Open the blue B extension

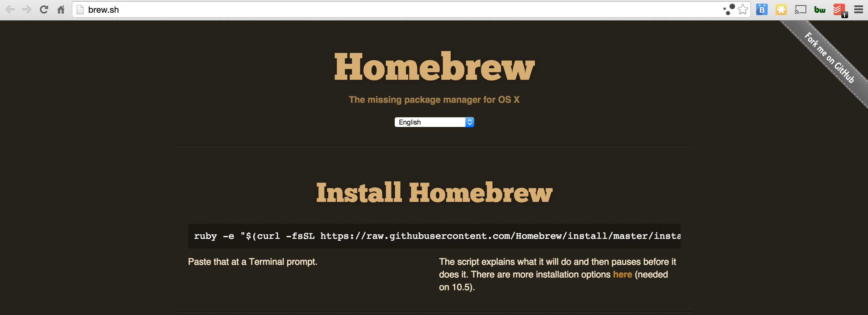[x=762, y=9]
